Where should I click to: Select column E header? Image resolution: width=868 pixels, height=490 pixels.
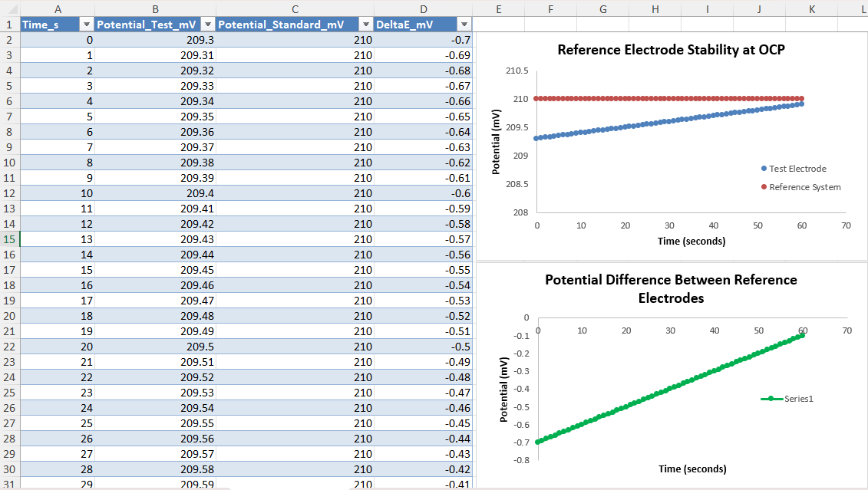coord(499,9)
